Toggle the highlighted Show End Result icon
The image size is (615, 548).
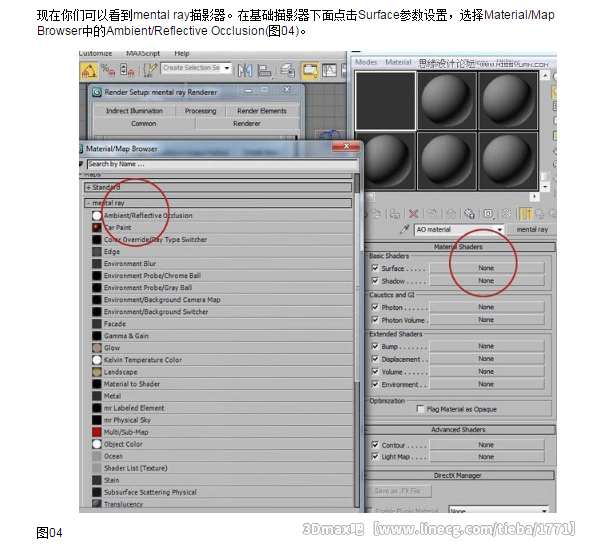pos(526,214)
